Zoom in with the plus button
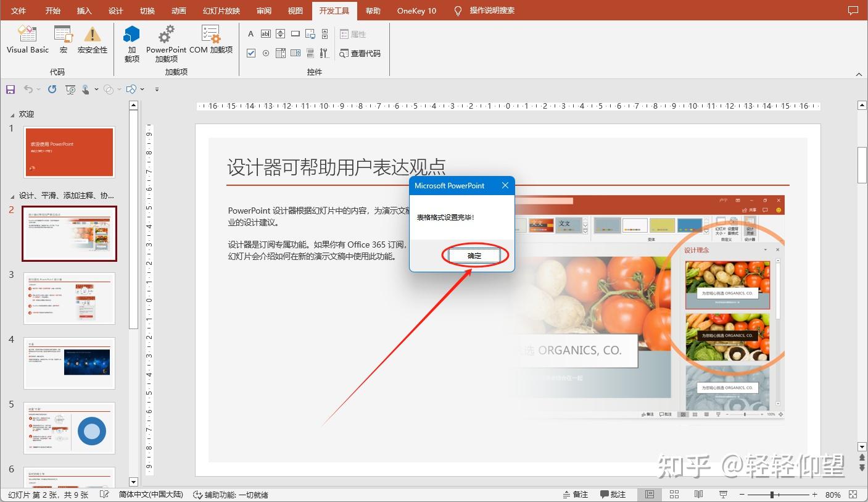 click(815, 495)
